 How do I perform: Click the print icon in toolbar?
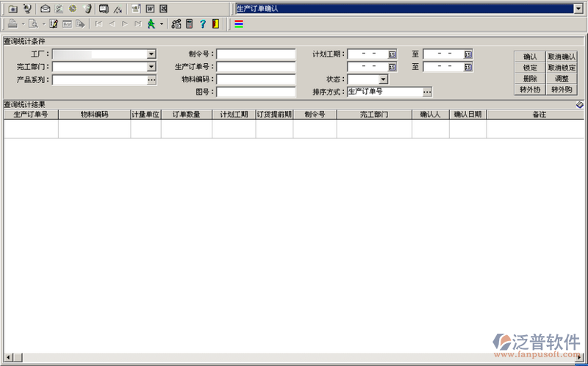pyautogui.click(x=13, y=24)
